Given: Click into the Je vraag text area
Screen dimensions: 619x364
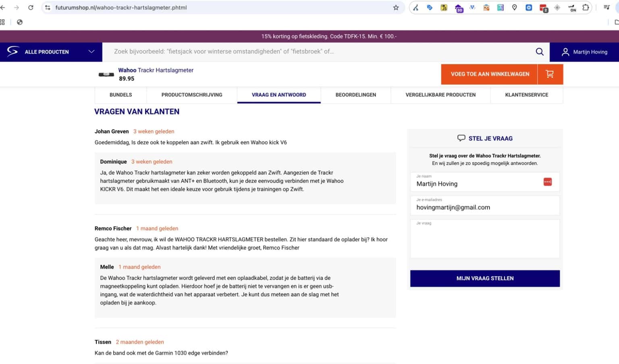Looking at the screenshot, I should point(485,241).
